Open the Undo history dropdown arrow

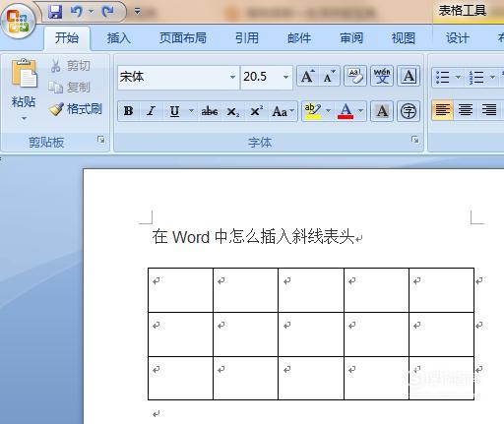pyautogui.click(x=91, y=12)
